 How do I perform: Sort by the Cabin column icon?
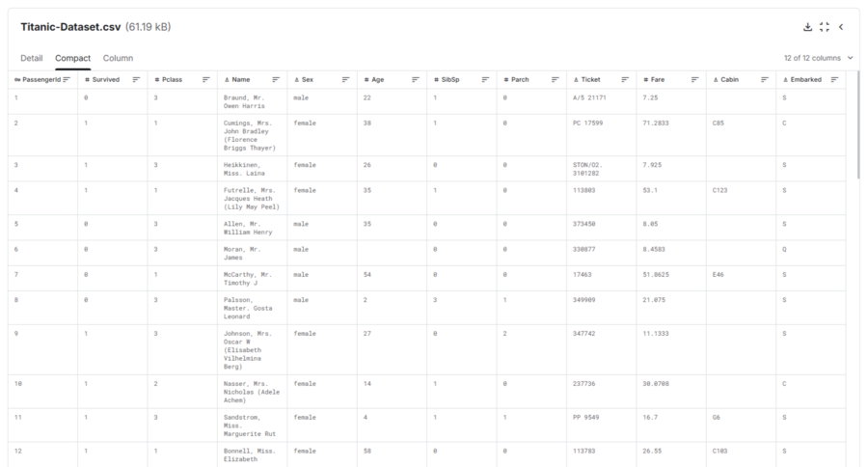coord(764,80)
